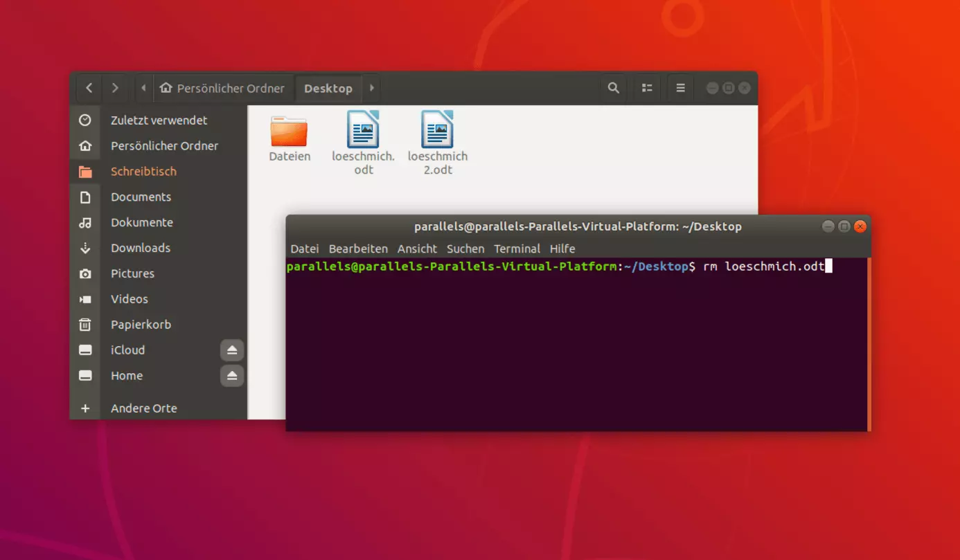Viewport: 960px width, 560px height.
Task: Select the loeschmich2.odt file icon
Action: point(437,129)
